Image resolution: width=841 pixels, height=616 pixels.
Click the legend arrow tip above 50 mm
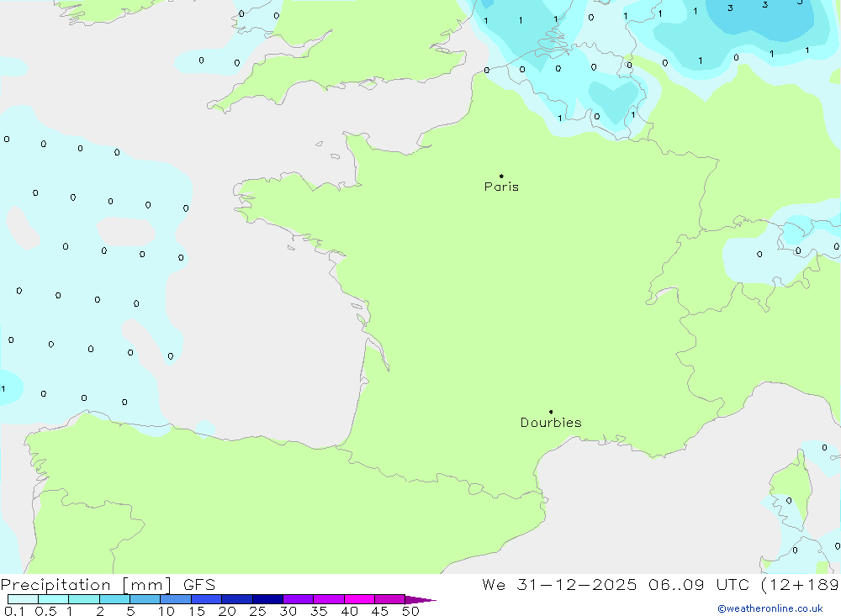point(420,599)
